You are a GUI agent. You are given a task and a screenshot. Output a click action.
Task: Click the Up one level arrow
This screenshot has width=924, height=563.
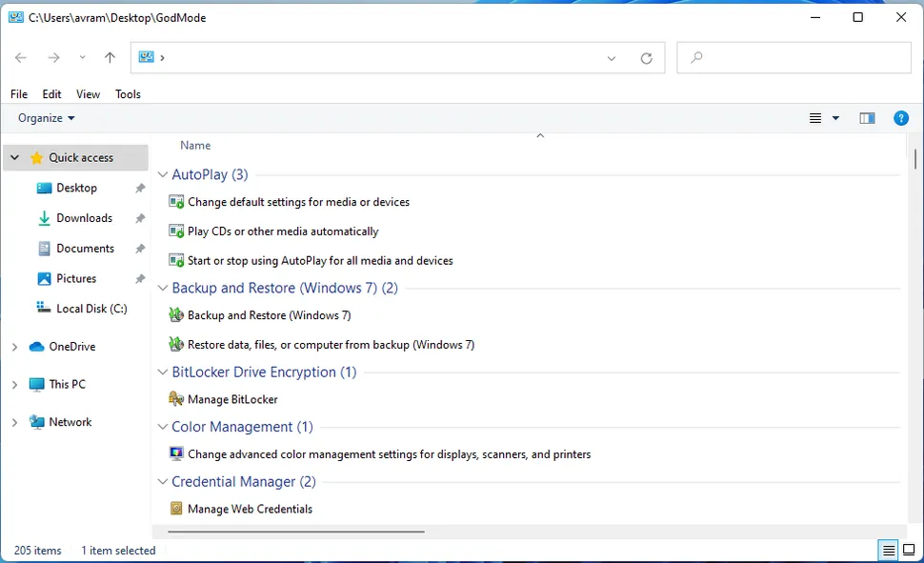[x=110, y=58]
